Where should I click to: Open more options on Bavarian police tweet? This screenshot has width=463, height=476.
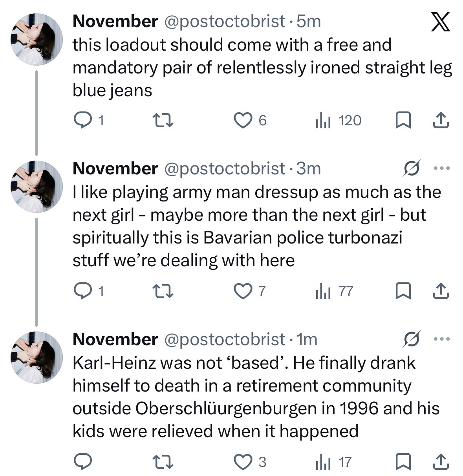point(441,168)
